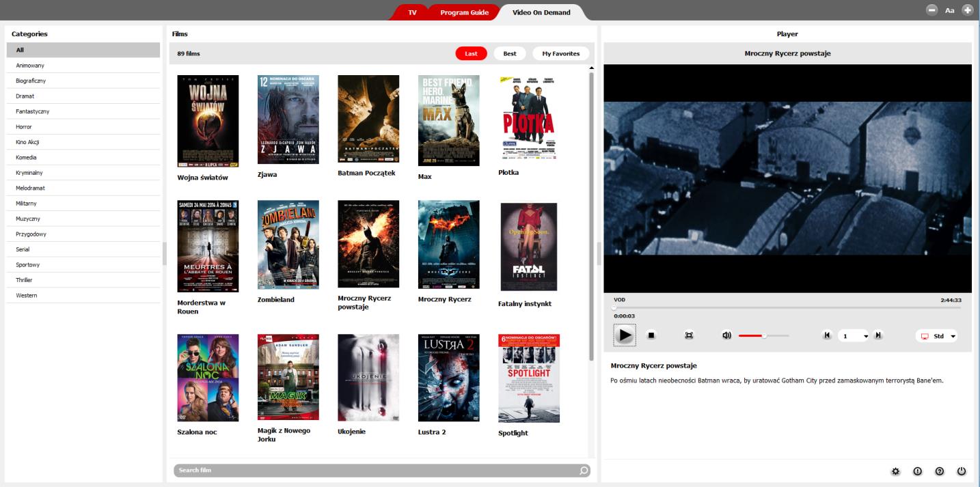Mute the sound via the speaker icon
The image size is (980, 487).
726,335
